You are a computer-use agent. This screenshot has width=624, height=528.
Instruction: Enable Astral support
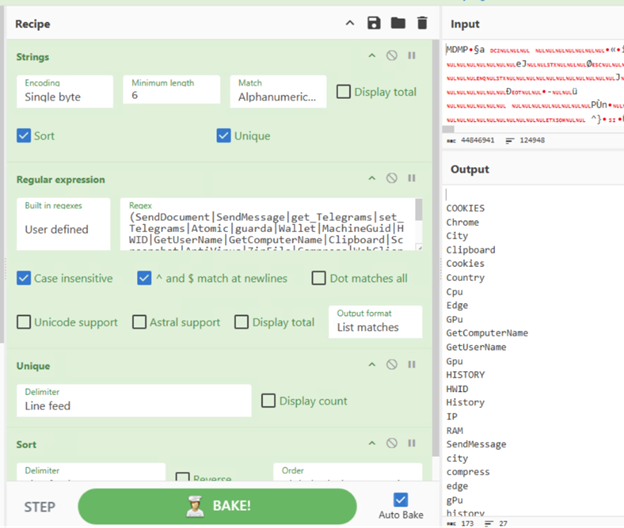(x=139, y=322)
